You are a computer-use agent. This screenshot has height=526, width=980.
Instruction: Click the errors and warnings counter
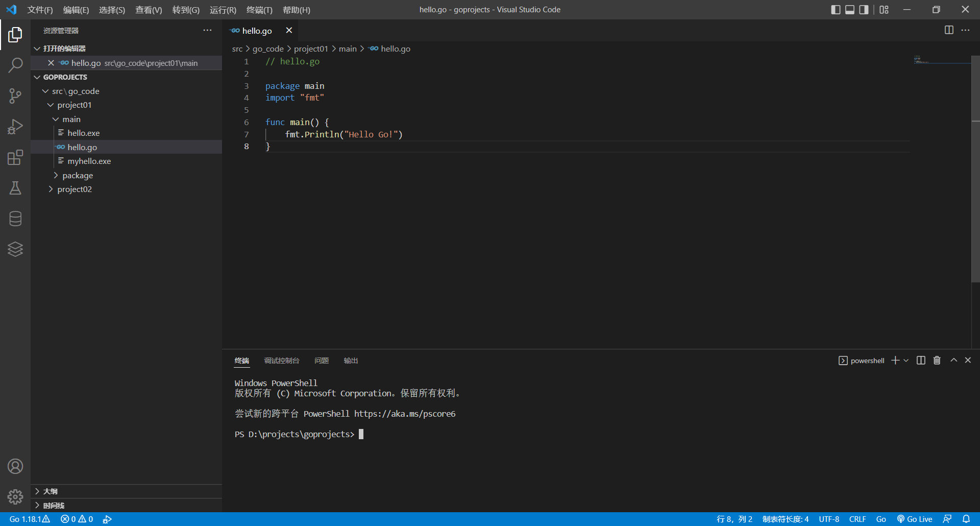coord(77,519)
